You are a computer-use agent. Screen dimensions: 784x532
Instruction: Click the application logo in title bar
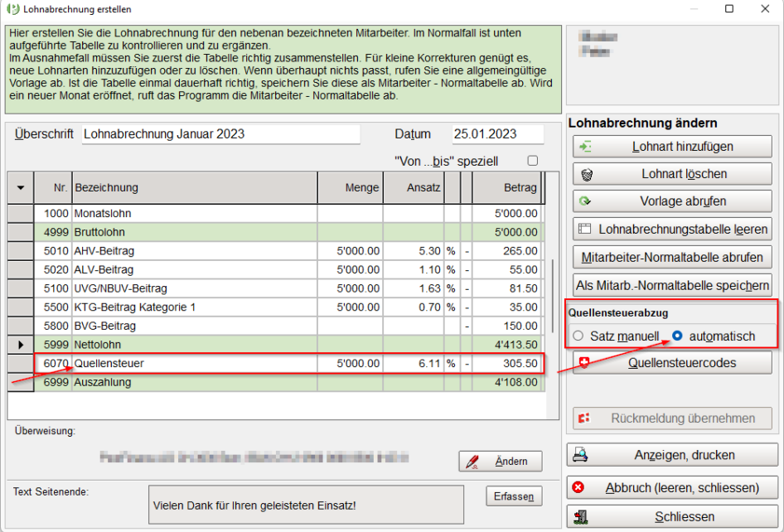click(x=12, y=9)
